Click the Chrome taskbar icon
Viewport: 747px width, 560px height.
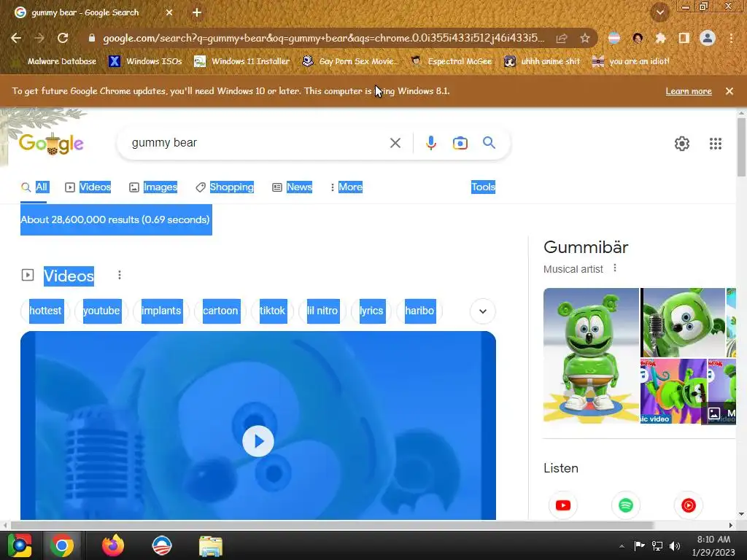62,545
